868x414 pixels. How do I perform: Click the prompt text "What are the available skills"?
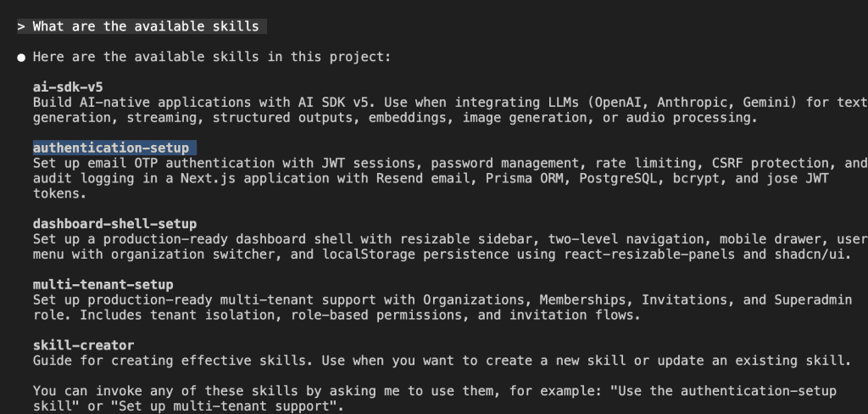coord(146,26)
